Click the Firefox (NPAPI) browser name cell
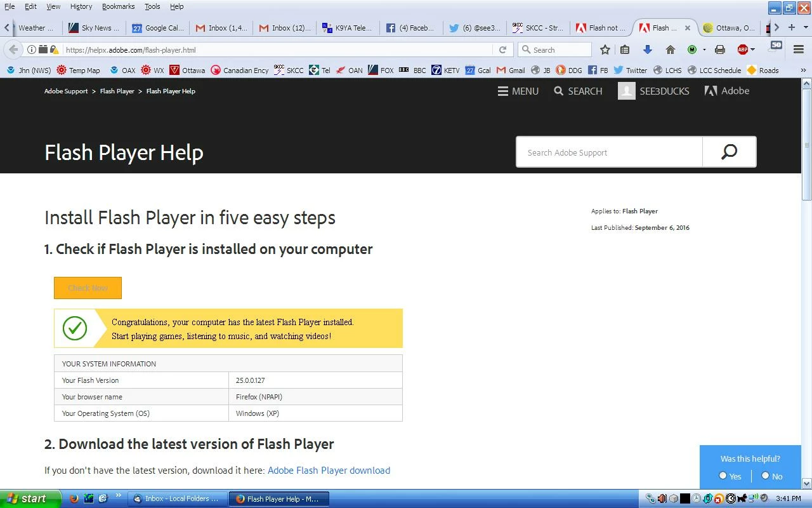This screenshot has width=812, height=508. [x=315, y=397]
